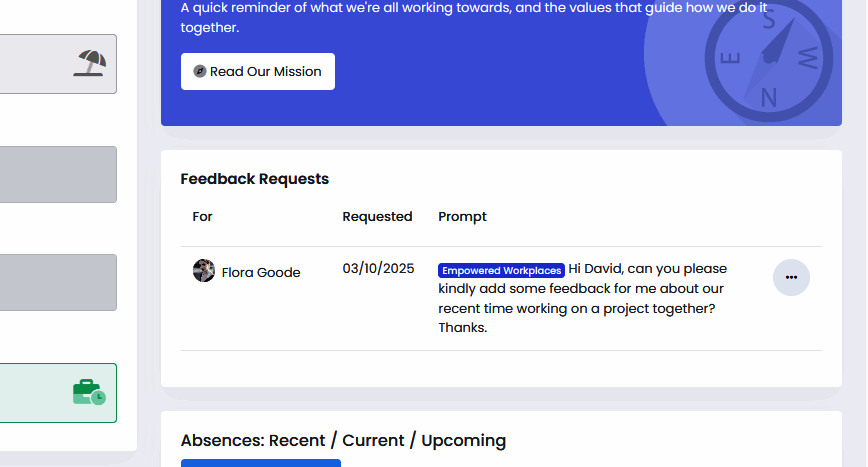Click the small compass icon beside Read Our Mission
868x467 pixels.
click(200, 72)
